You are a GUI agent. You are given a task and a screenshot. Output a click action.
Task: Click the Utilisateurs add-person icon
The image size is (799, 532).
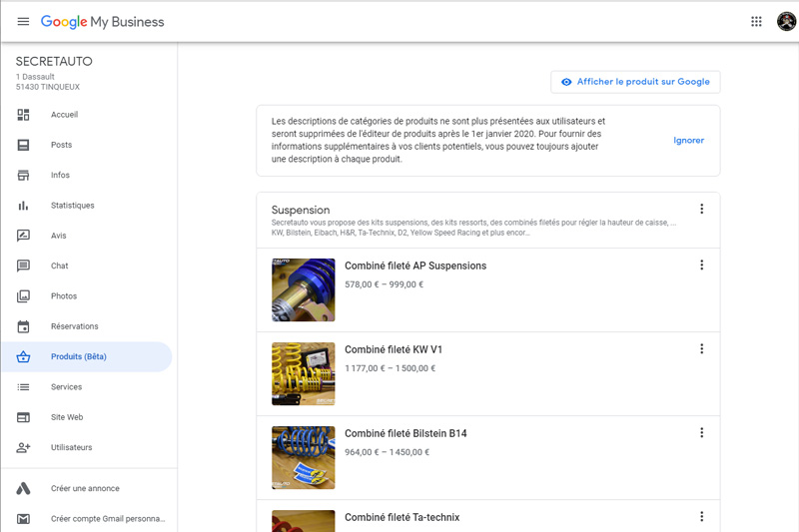[x=23, y=447]
